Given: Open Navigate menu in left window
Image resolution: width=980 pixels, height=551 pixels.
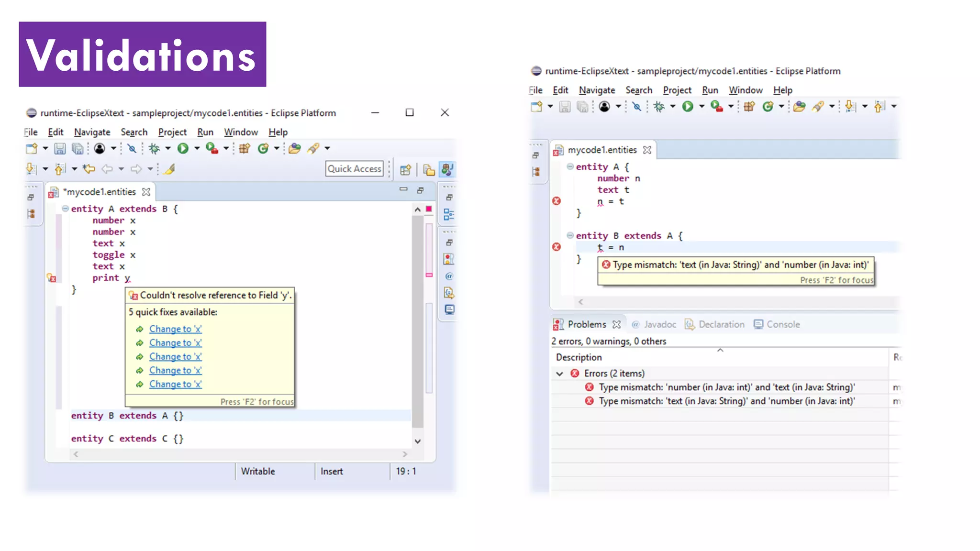Looking at the screenshot, I should (x=92, y=132).
